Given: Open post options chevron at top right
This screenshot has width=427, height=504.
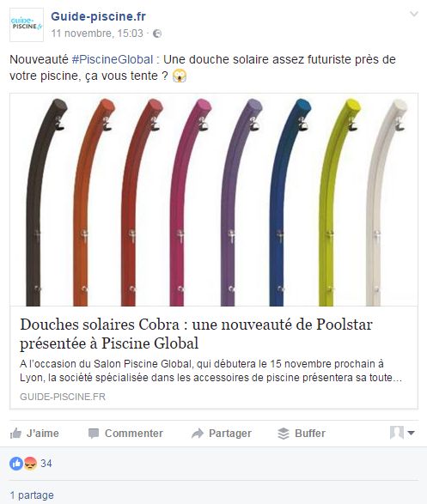Looking at the screenshot, I should [414, 14].
